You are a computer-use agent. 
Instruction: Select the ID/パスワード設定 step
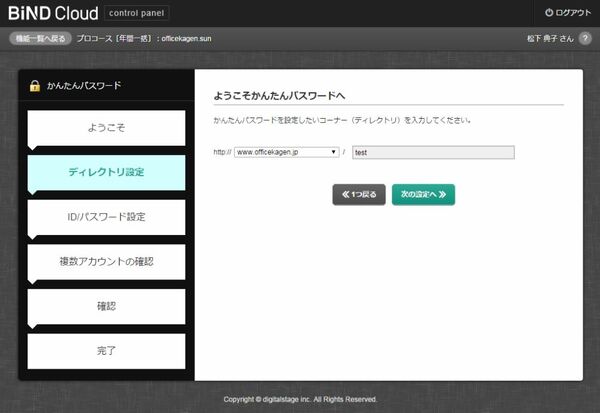(106, 217)
